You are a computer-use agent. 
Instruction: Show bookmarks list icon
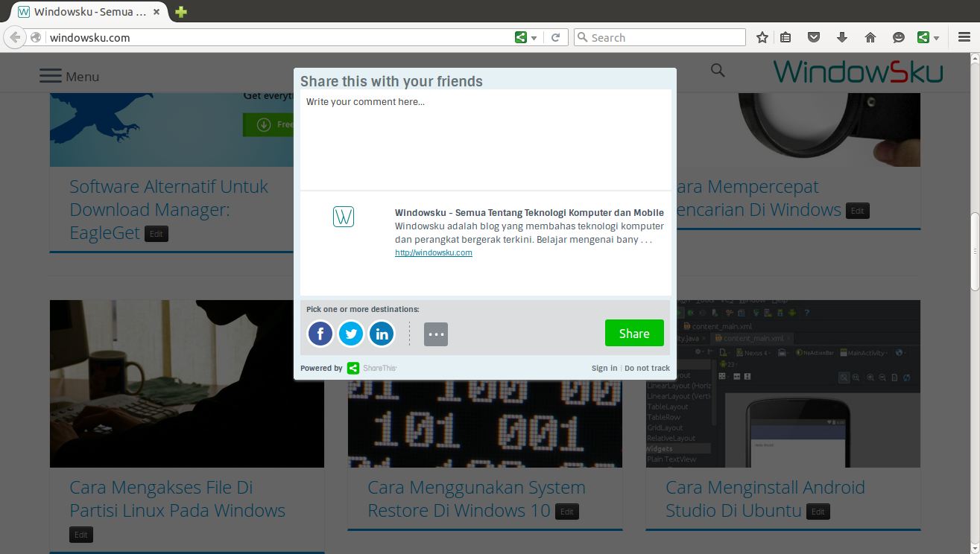[785, 37]
